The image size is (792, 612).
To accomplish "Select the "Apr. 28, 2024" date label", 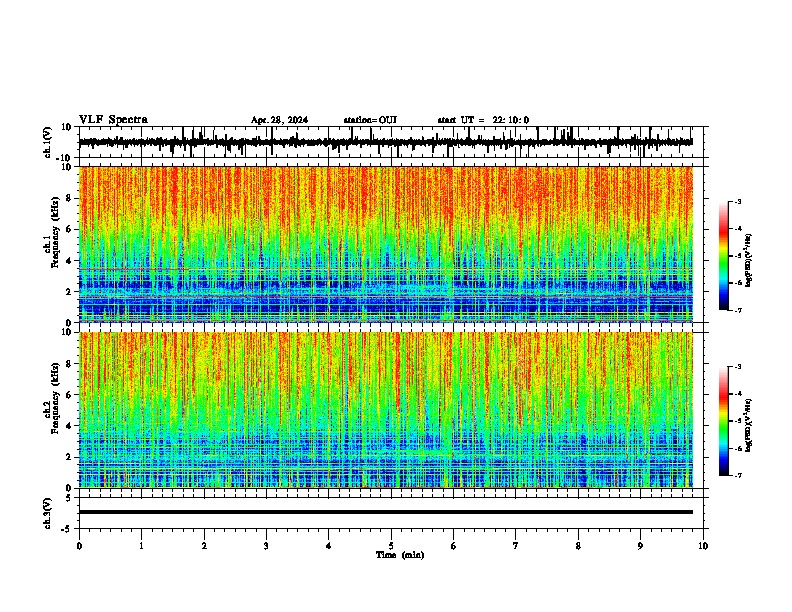I will 279,120.
